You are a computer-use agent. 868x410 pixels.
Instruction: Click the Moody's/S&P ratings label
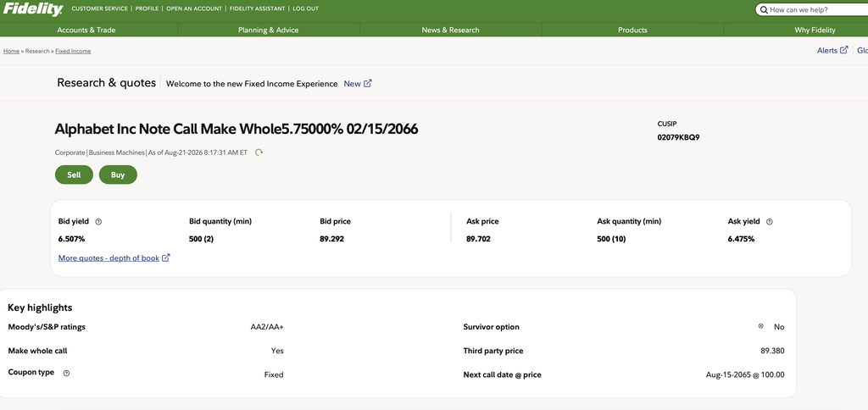click(x=47, y=327)
